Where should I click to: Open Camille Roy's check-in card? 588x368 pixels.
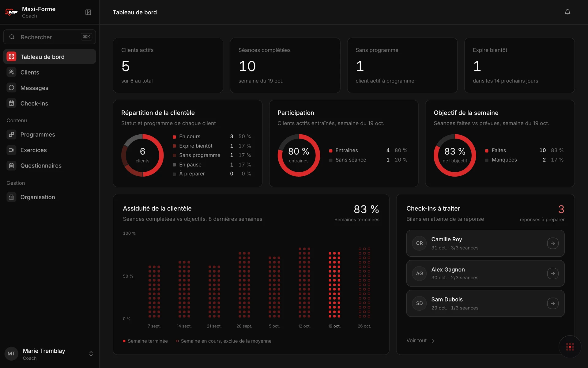pyautogui.click(x=485, y=243)
